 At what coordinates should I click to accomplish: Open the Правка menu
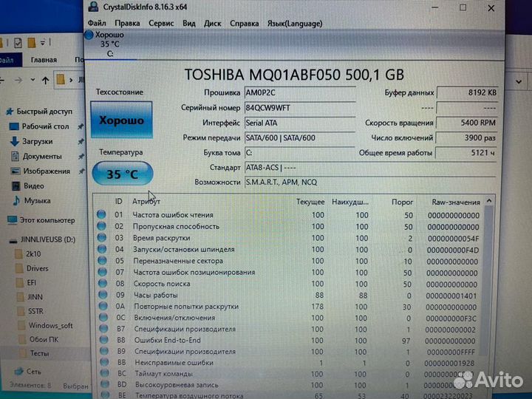(127, 23)
